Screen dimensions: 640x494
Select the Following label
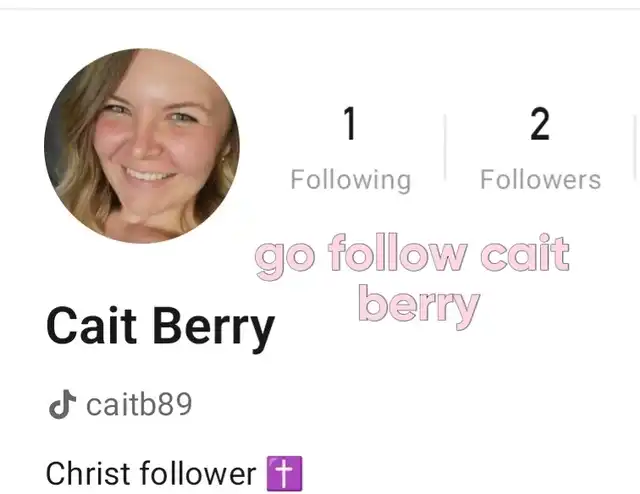(351, 180)
